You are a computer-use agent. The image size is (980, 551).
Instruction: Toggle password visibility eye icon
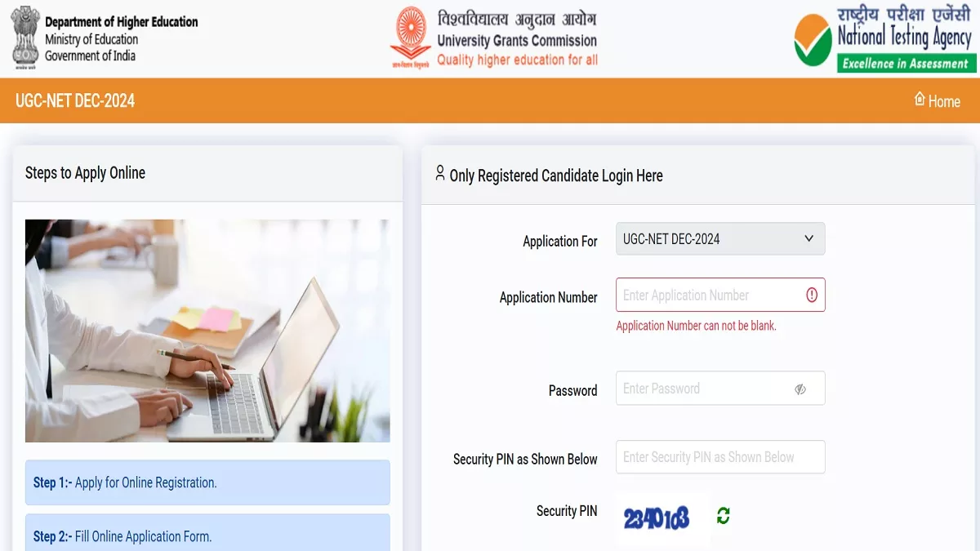click(x=800, y=389)
